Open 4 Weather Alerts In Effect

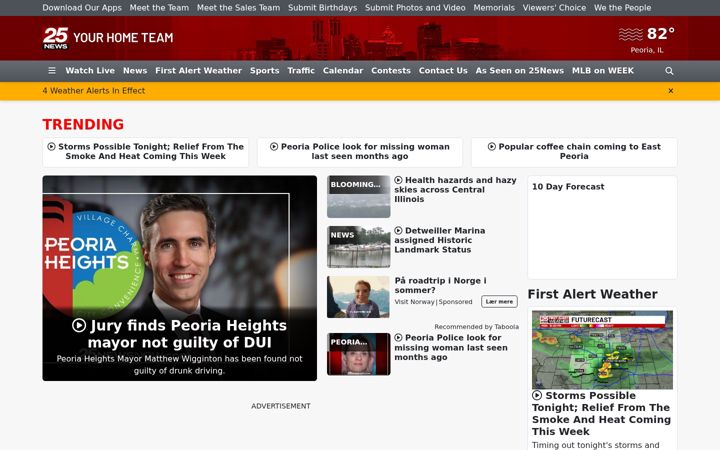click(94, 91)
